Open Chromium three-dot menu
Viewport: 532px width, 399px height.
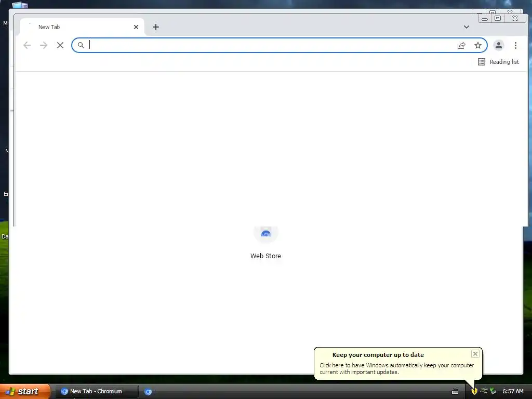tap(515, 46)
